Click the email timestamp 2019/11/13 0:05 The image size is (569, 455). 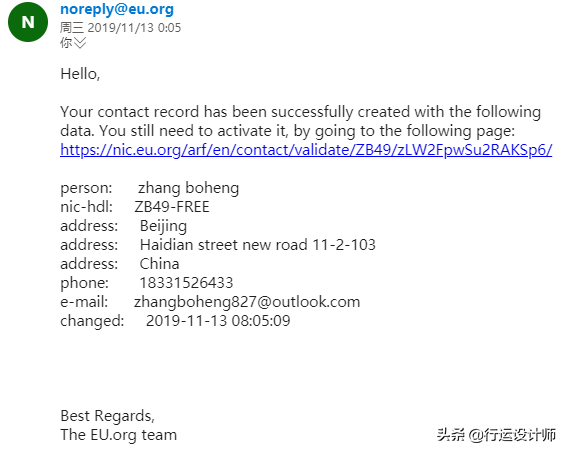(134, 28)
